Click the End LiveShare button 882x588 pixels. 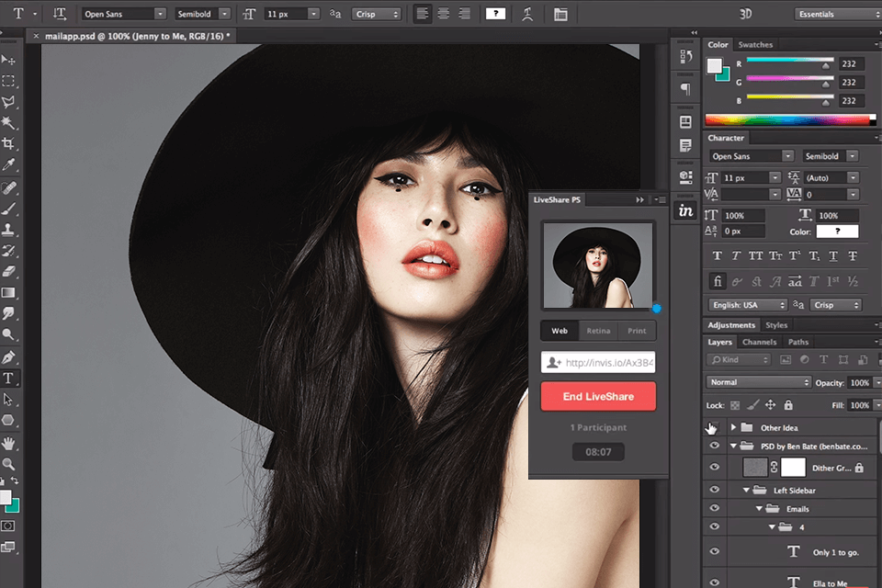598,396
